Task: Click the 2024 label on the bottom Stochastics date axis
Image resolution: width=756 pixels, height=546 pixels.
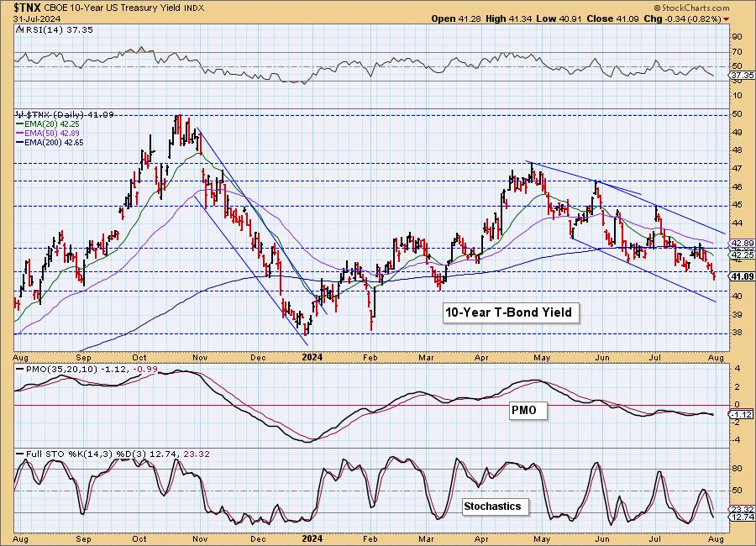Action: [x=312, y=538]
